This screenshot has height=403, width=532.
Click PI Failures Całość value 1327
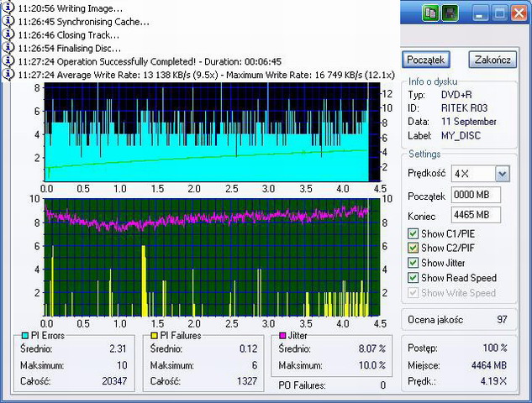247,381
